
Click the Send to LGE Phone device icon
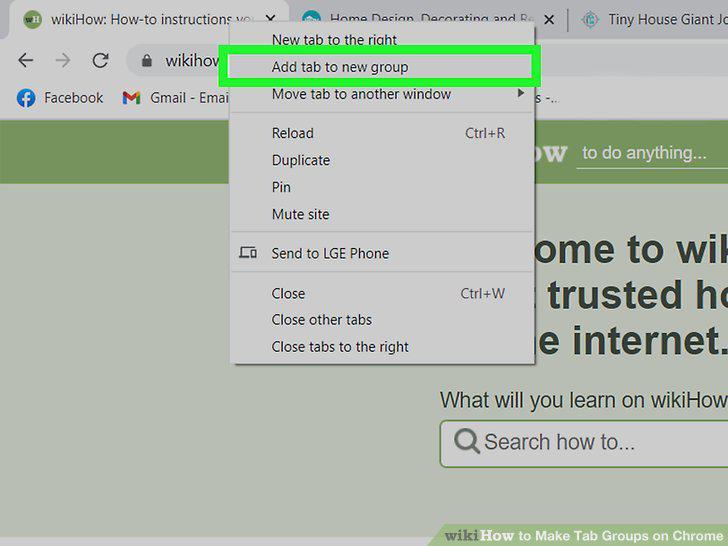pos(248,253)
